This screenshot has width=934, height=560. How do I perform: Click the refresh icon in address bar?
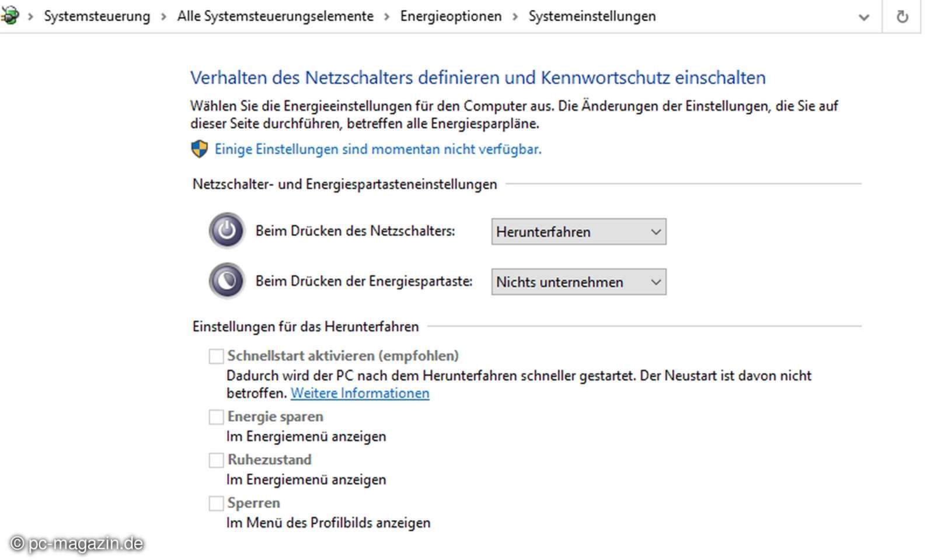pyautogui.click(x=902, y=16)
